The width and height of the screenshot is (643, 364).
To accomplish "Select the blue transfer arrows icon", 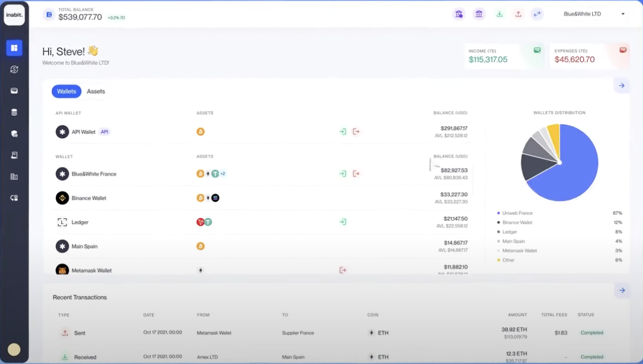I will (537, 14).
